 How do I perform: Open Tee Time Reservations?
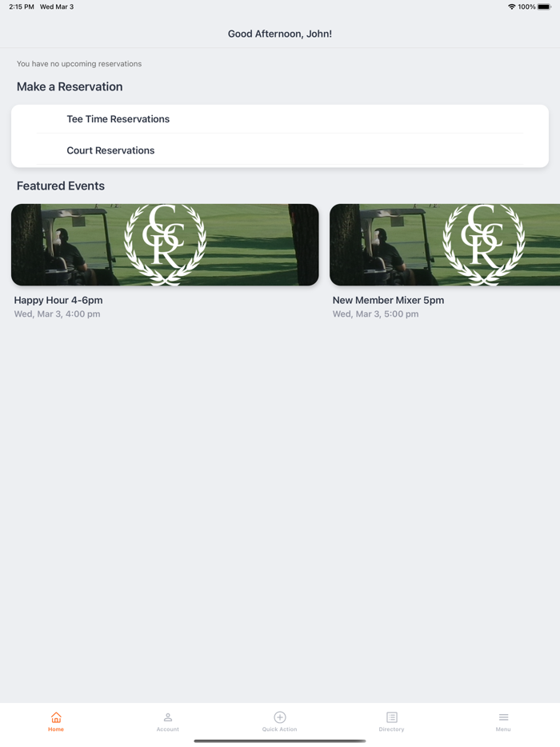280,119
